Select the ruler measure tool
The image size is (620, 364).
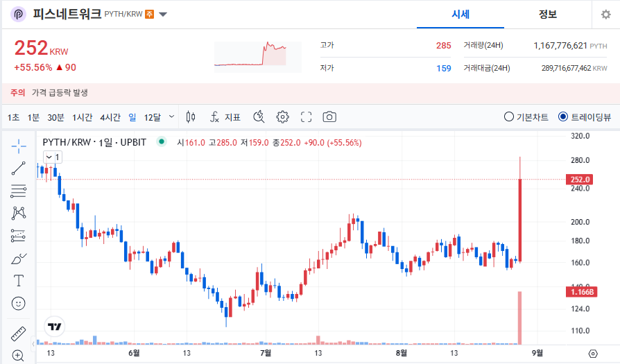[x=19, y=333]
